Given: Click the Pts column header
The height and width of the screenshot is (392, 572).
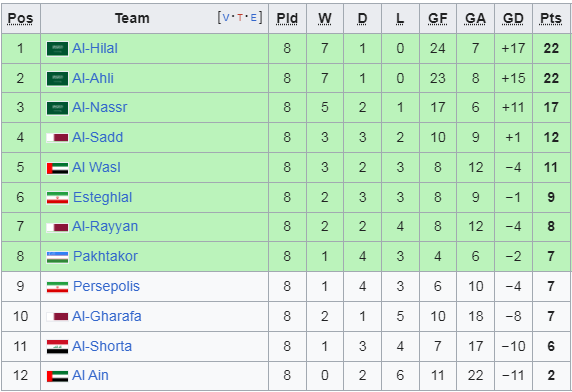Looking at the screenshot, I should [x=551, y=19].
